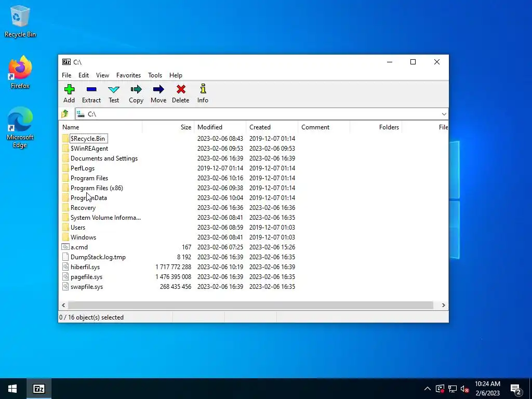The height and width of the screenshot is (399, 532).
Task: Open the Windows Start button
Action: pyautogui.click(x=12, y=389)
